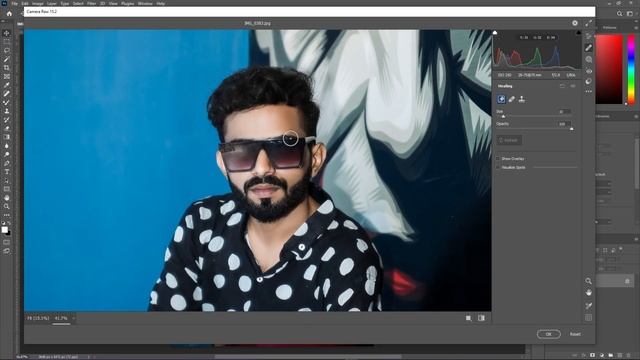Toggle before/after view in Camera Raw

click(481, 318)
